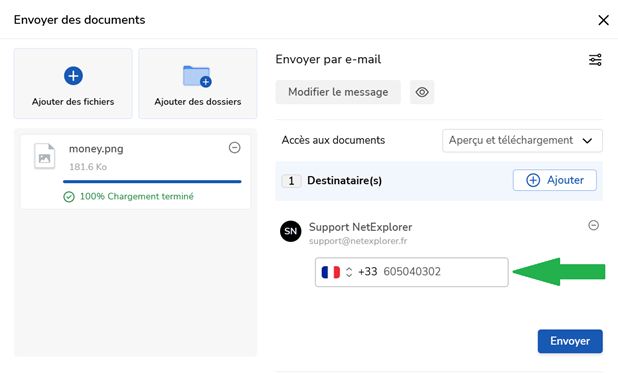The width and height of the screenshot is (618, 374).
Task: Remove recipient Support NetExplorer
Action: click(x=594, y=225)
